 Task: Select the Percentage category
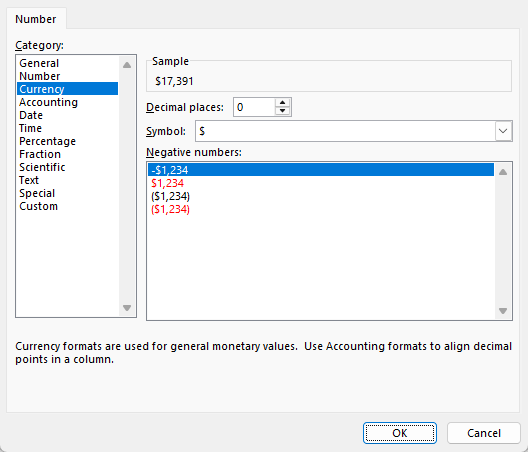click(67, 141)
